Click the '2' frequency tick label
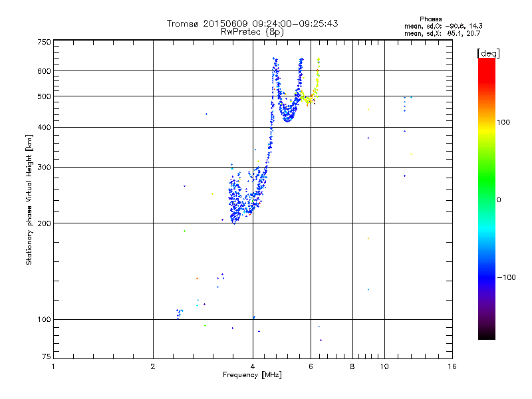 tap(153, 366)
